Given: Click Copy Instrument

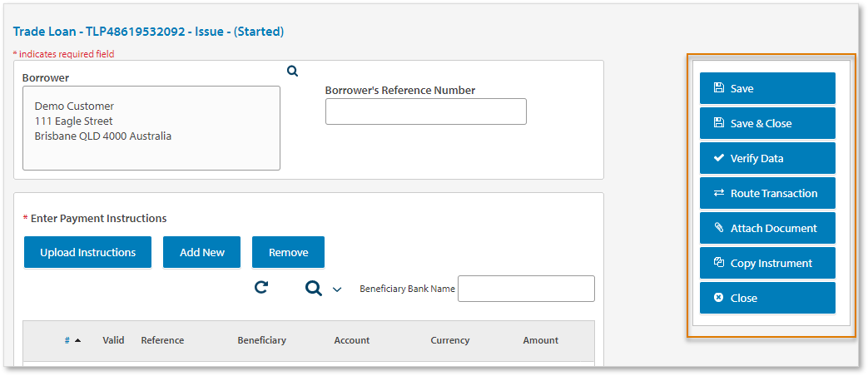Looking at the screenshot, I should point(766,263).
